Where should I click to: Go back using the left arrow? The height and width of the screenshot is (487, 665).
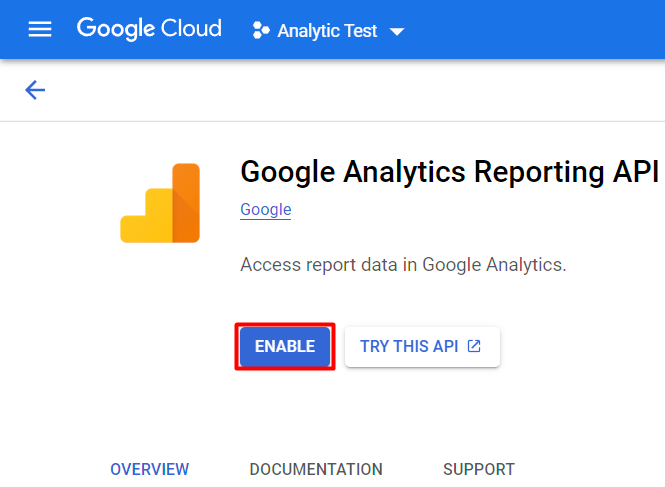click(x=36, y=90)
